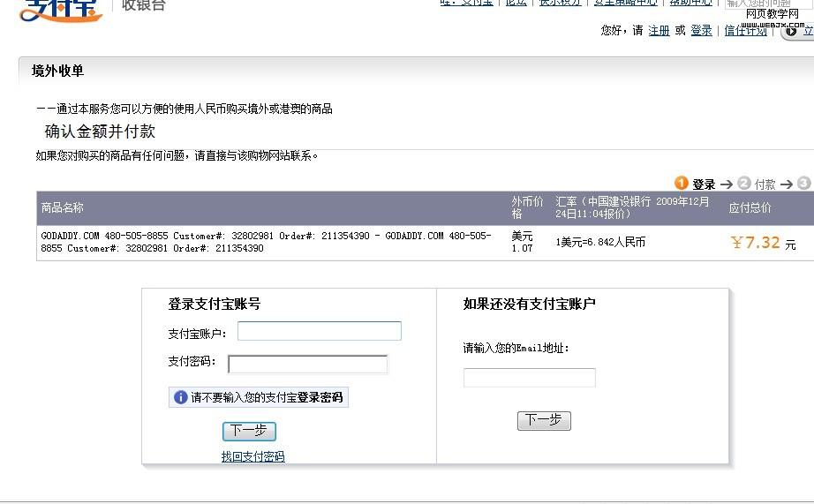The image size is (814, 504).
Task: Focus the 支付宝账户 account input field
Action: [x=319, y=331]
